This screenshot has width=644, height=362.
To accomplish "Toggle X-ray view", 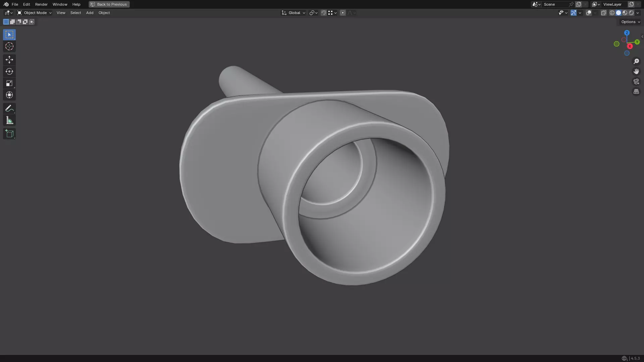I will pos(603,13).
